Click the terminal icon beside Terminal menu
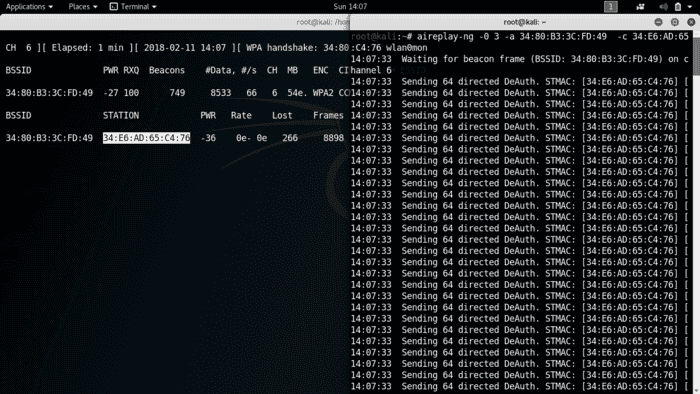This screenshot has height=394, width=700. (114, 7)
